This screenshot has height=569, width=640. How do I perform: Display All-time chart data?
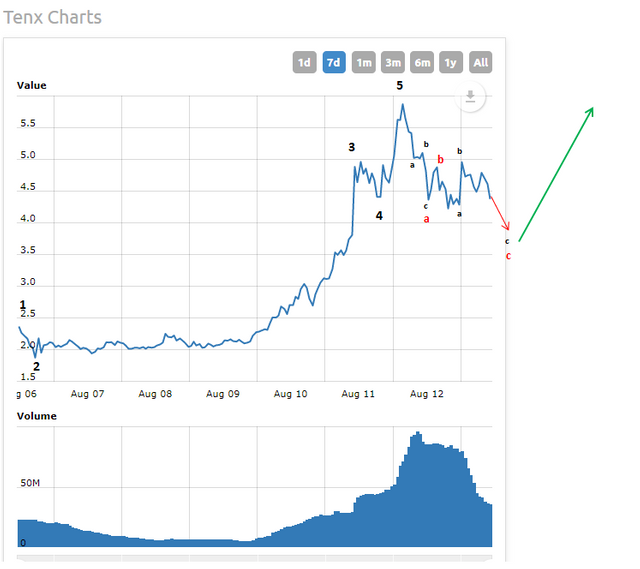[x=481, y=62]
